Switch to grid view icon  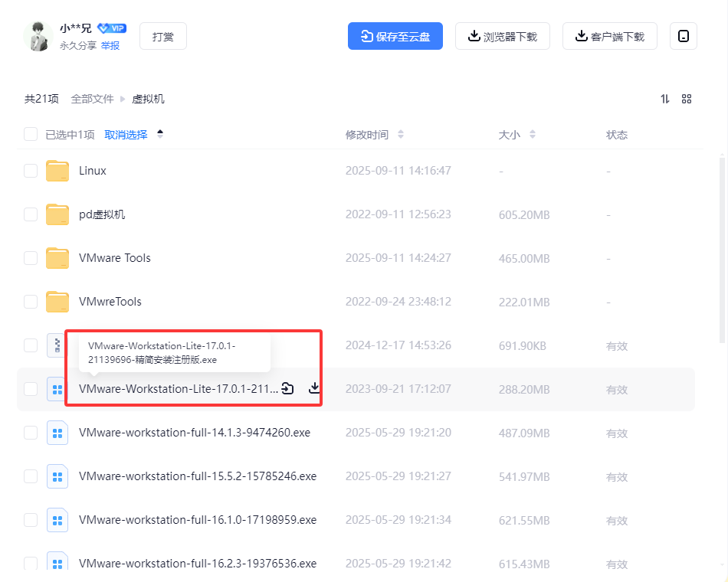click(x=686, y=99)
